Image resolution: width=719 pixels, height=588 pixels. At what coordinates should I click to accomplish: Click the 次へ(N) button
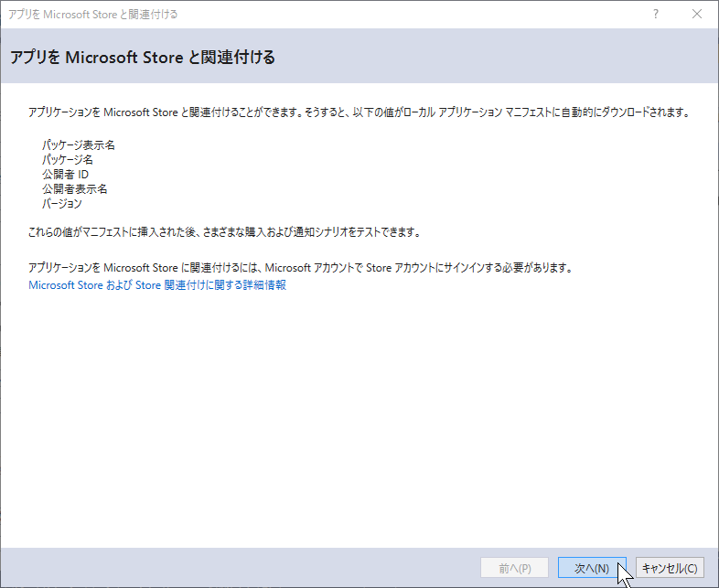pos(592,568)
